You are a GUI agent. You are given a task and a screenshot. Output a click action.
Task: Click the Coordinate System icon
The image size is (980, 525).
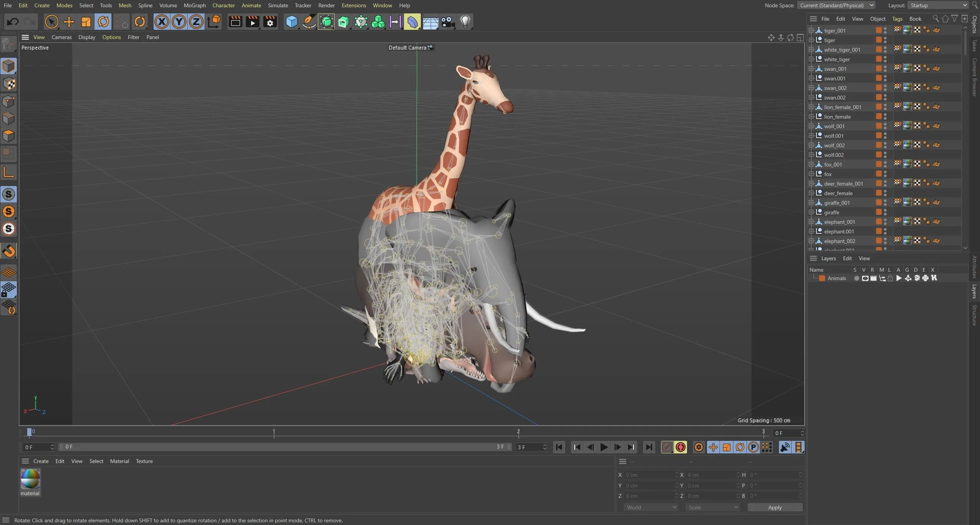[214, 21]
